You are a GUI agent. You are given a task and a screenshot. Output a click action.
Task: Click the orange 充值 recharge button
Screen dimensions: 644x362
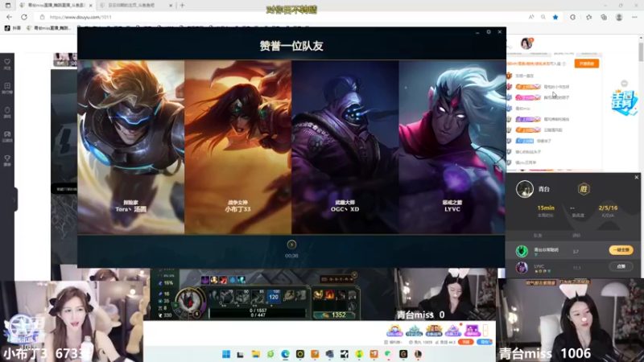466,342
